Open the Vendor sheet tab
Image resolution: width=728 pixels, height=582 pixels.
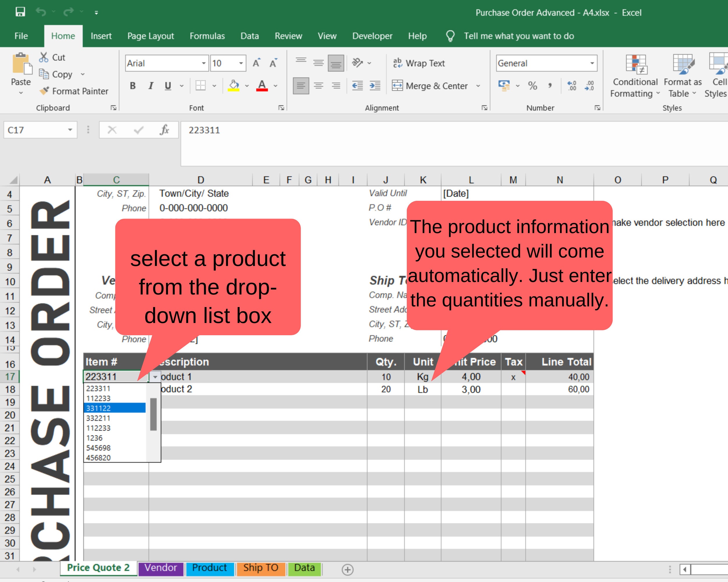(161, 568)
